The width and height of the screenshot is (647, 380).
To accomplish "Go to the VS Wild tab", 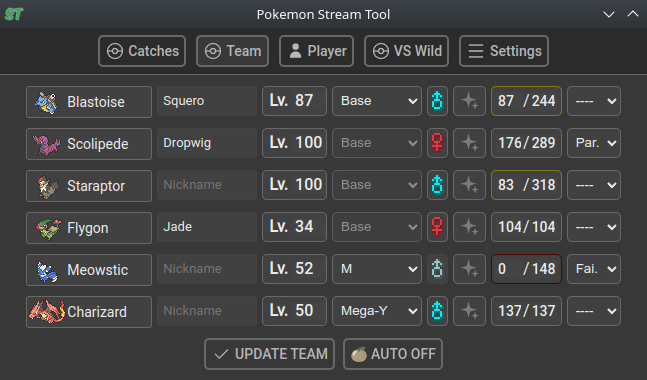I will [x=406, y=51].
